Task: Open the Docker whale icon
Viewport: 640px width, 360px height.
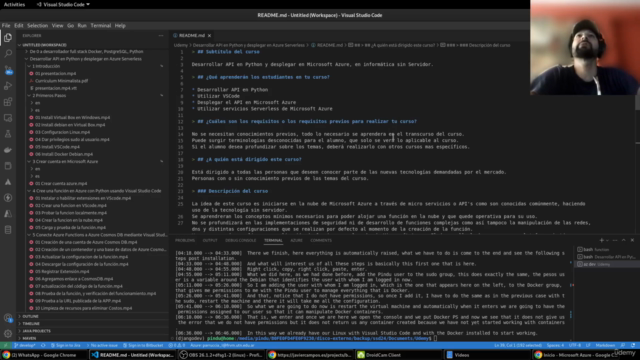Action: (x=8, y=150)
